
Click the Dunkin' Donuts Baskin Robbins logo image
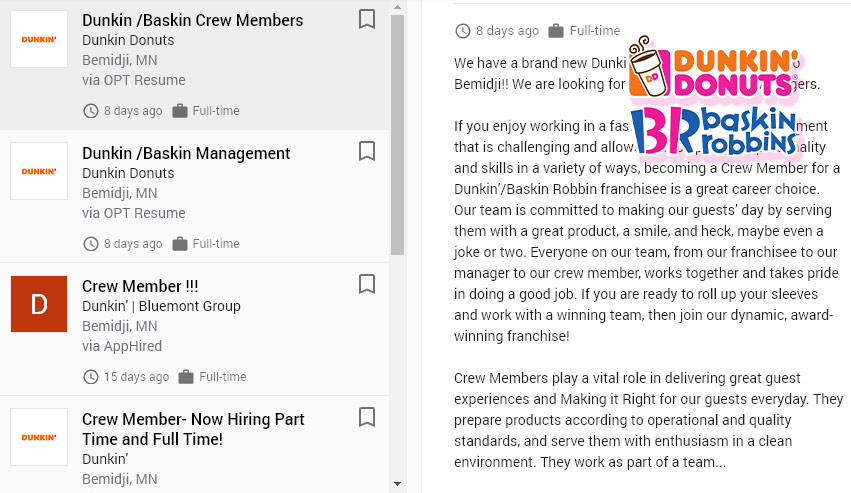click(x=716, y=100)
